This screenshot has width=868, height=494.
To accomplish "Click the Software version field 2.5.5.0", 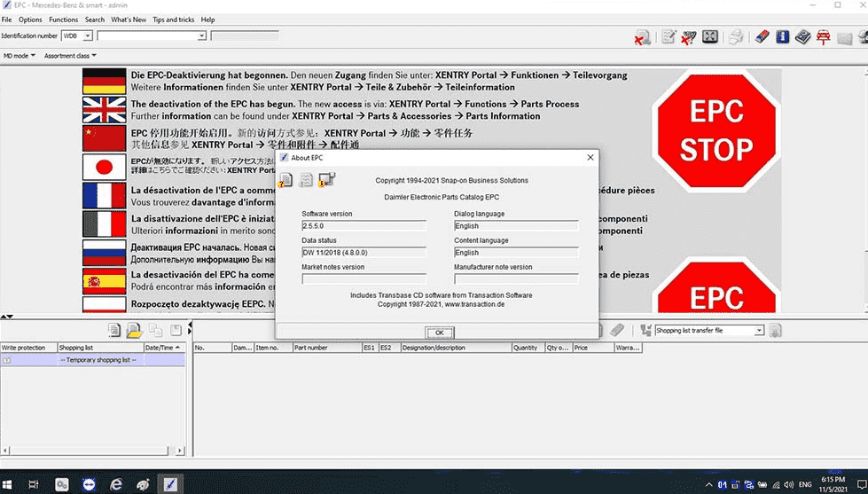I will coord(364,225).
